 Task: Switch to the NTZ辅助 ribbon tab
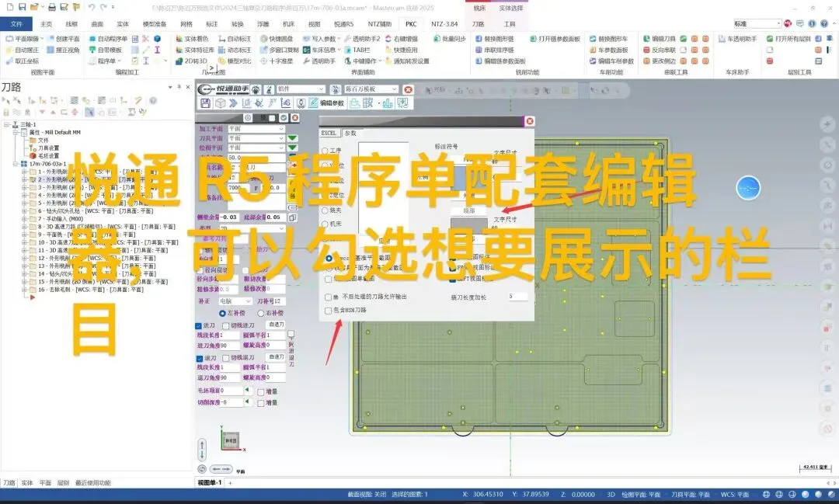379,24
